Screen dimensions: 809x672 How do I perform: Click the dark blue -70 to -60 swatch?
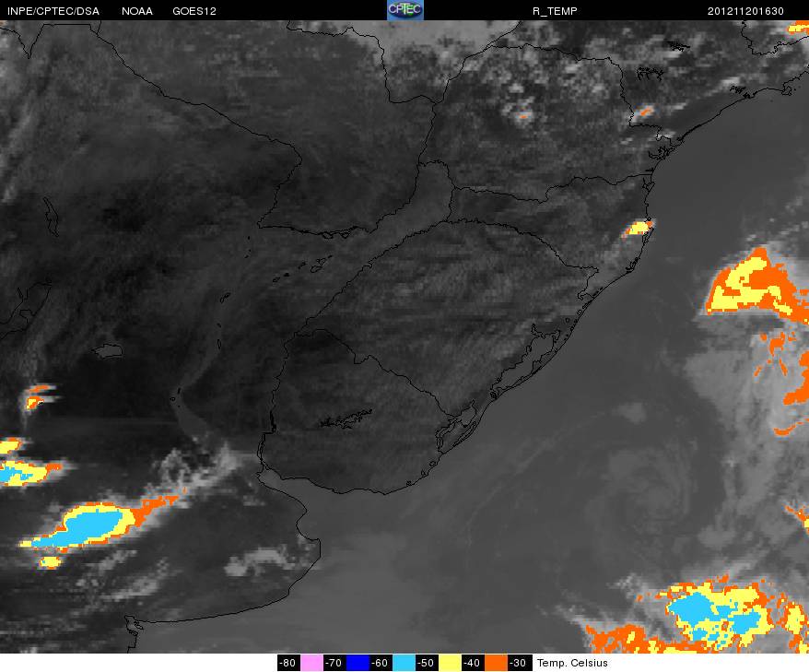(x=358, y=663)
